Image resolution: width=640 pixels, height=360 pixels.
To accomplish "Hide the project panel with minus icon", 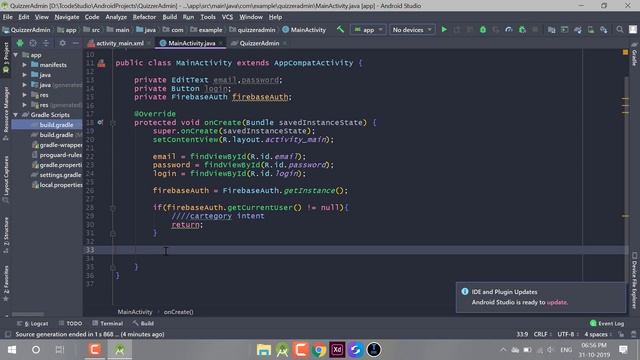I will point(76,43).
